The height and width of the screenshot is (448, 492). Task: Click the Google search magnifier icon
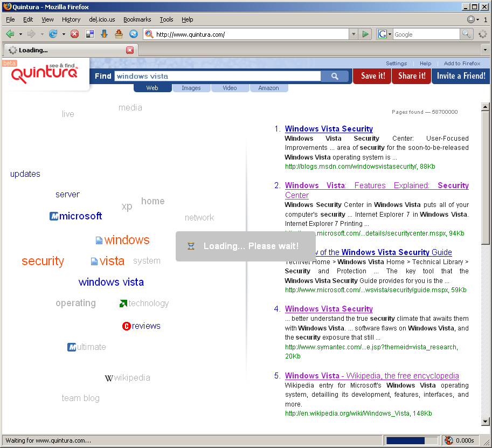(466, 34)
